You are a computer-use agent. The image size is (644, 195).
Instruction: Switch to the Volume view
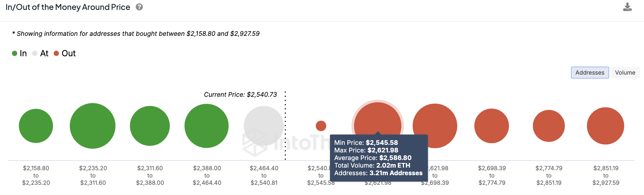[625, 73]
